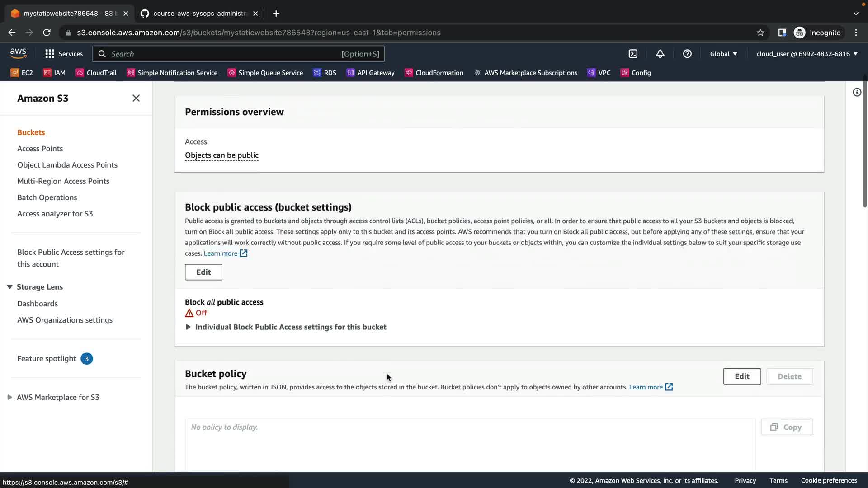Click the AWS logo home icon
This screenshot has height=488, width=868.
pyautogui.click(x=18, y=53)
